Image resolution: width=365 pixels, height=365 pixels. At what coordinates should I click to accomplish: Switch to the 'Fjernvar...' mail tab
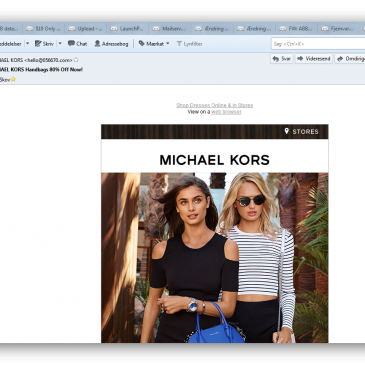[339, 29]
